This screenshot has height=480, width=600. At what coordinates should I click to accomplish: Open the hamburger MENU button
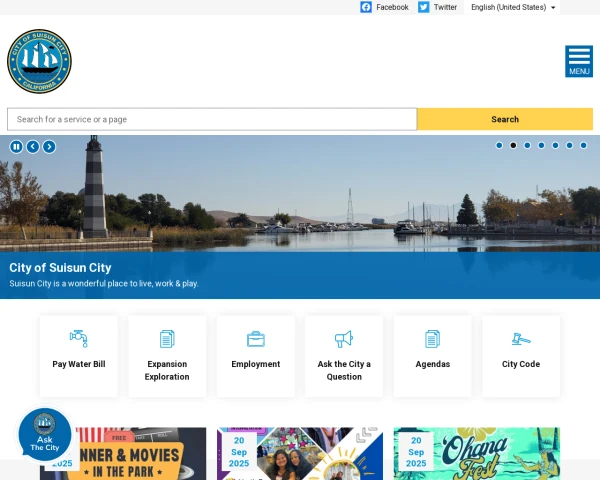click(x=579, y=61)
